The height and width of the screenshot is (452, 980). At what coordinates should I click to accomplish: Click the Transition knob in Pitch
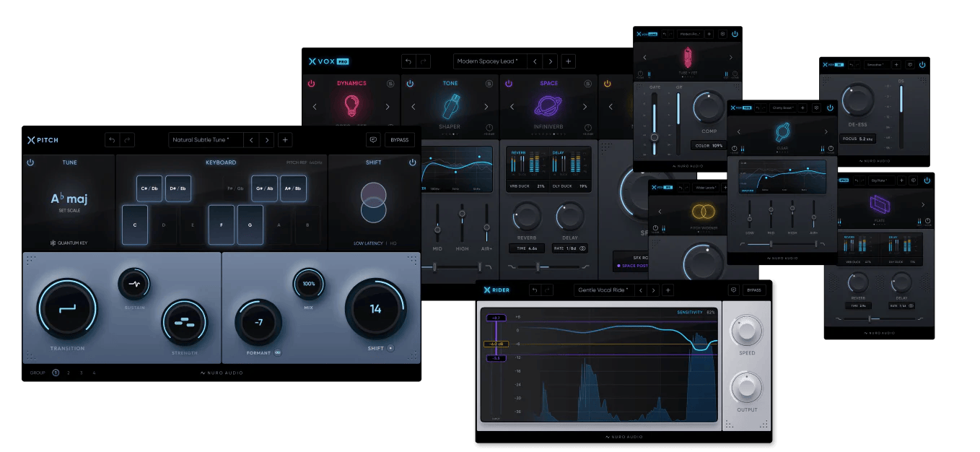click(67, 310)
